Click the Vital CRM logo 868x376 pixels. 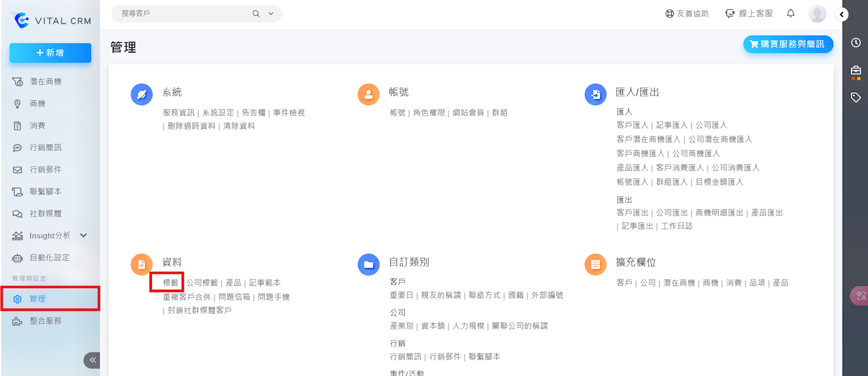(x=52, y=21)
